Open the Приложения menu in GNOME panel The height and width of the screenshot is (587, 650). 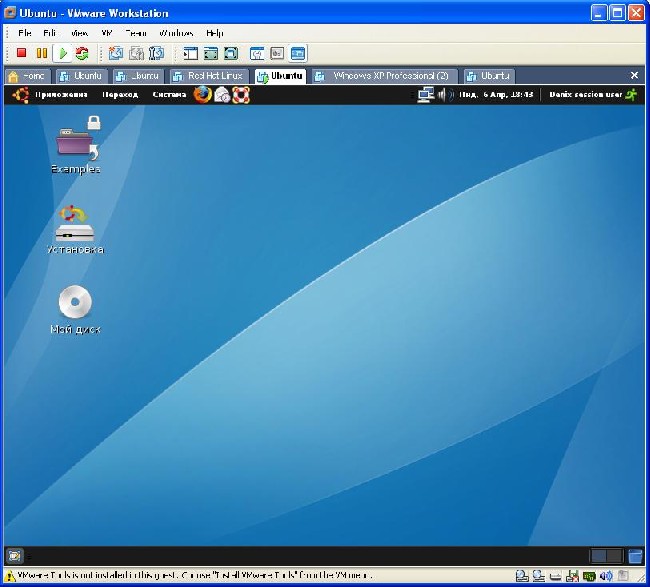pyautogui.click(x=61, y=95)
